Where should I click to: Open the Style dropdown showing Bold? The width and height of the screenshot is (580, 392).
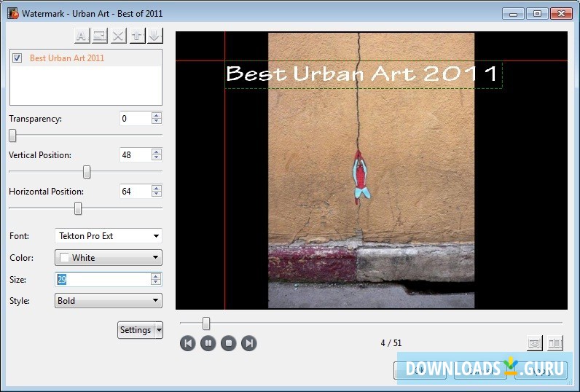click(x=109, y=301)
